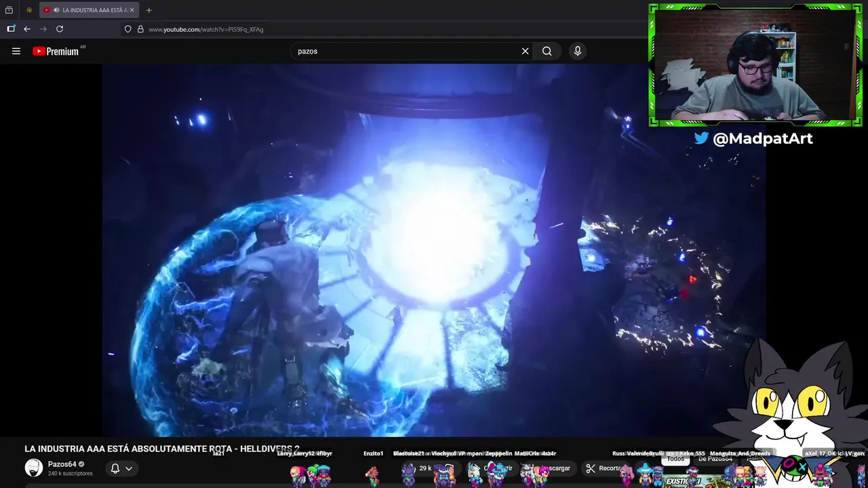This screenshot has height=488, width=868.
Task: Click the 240 k suscriptores text
Action: click(71, 474)
